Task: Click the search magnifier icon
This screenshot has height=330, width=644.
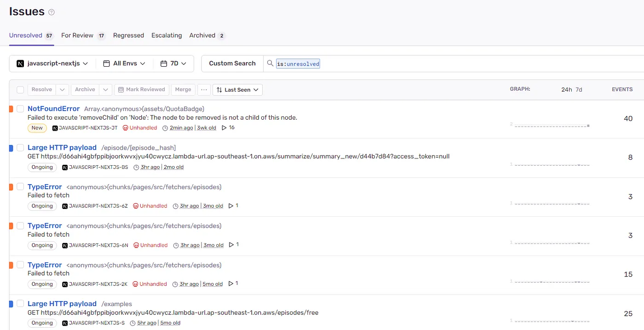Action: (270, 63)
